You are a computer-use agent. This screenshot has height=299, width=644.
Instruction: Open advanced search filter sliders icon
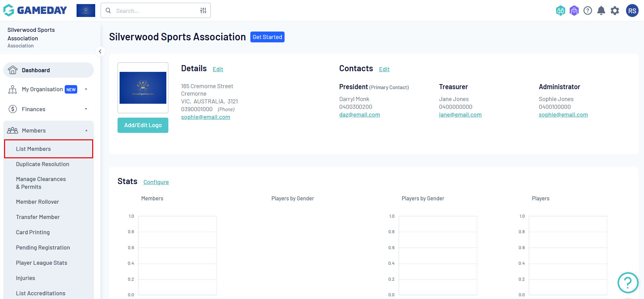pos(203,11)
